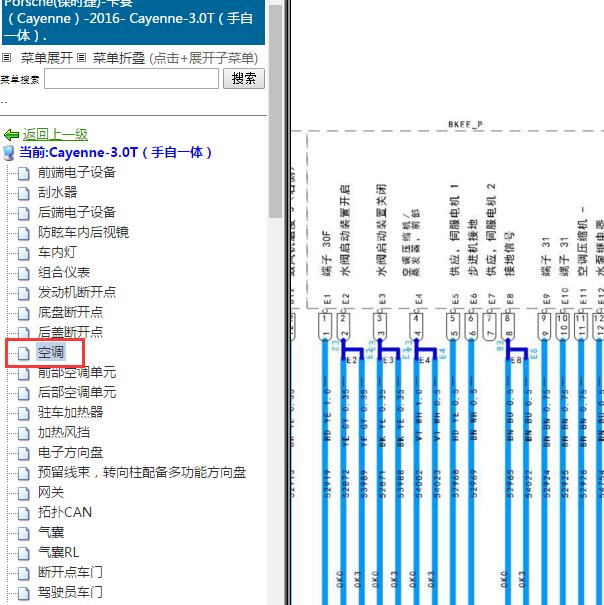Viewport: 604px width, 605px height.
Task: Click the 菜单折叠 label
Action: (119, 58)
